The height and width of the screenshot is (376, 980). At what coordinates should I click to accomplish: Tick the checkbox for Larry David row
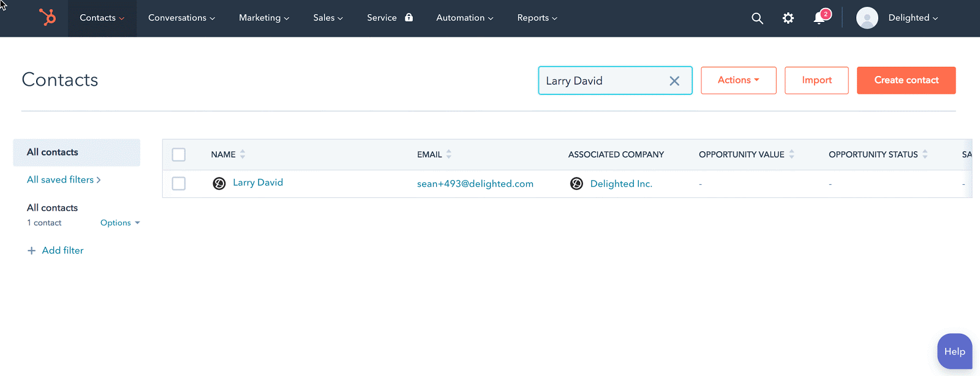[x=179, y=183]
